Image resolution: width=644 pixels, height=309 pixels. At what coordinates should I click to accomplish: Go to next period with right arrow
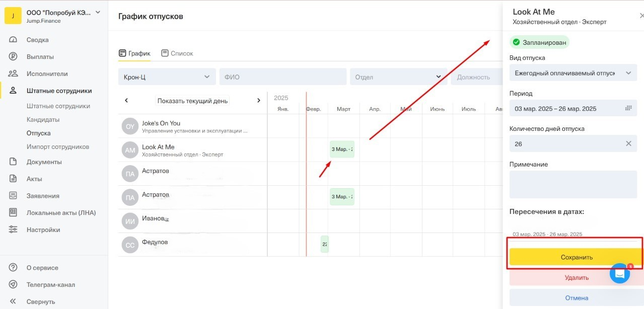pos(259,101)
